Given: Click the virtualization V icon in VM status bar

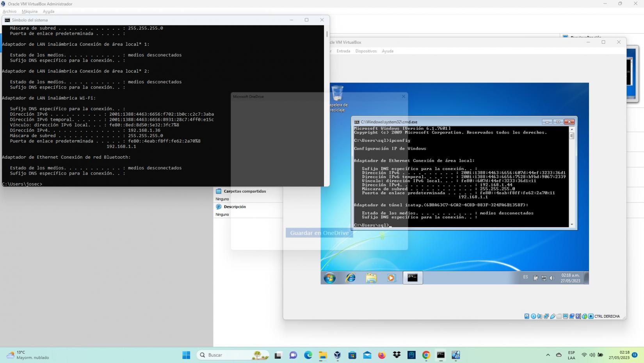Looking at the screenshot, I should (578, 316).
